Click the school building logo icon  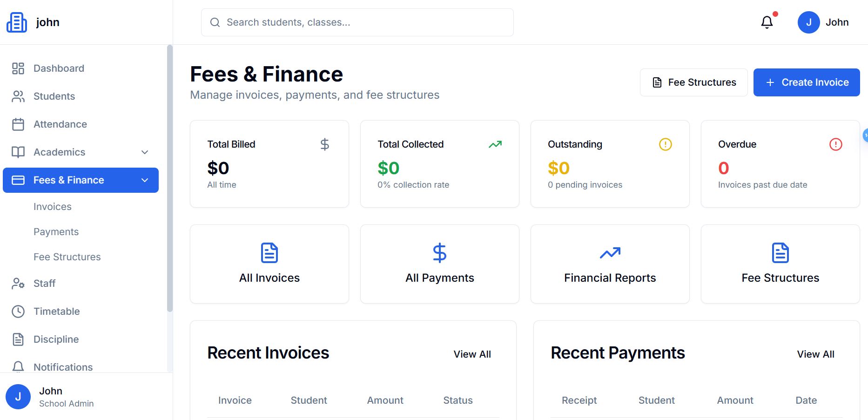17,22
